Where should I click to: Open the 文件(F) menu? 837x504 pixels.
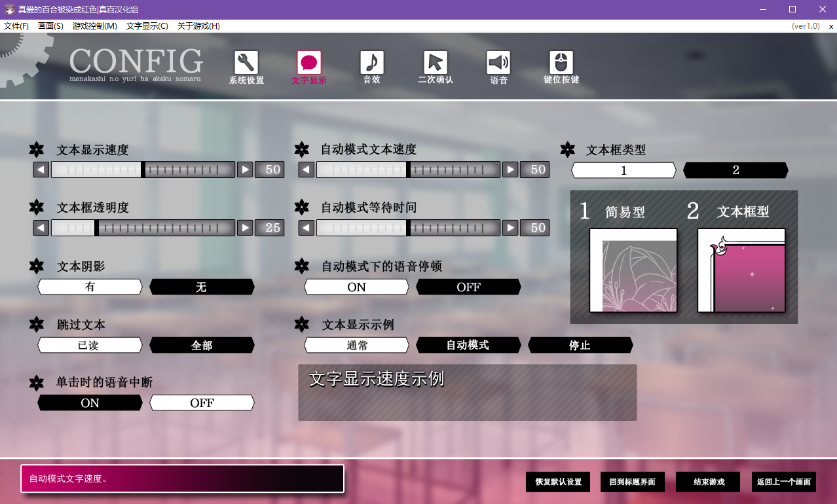pyautogui.click(x=16, y=26)
